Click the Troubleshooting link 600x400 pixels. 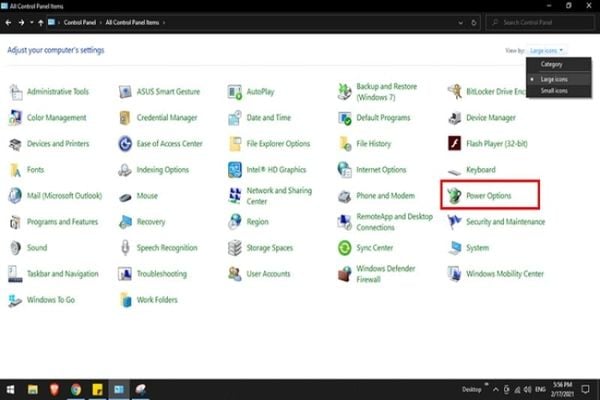tap(162, 274)
